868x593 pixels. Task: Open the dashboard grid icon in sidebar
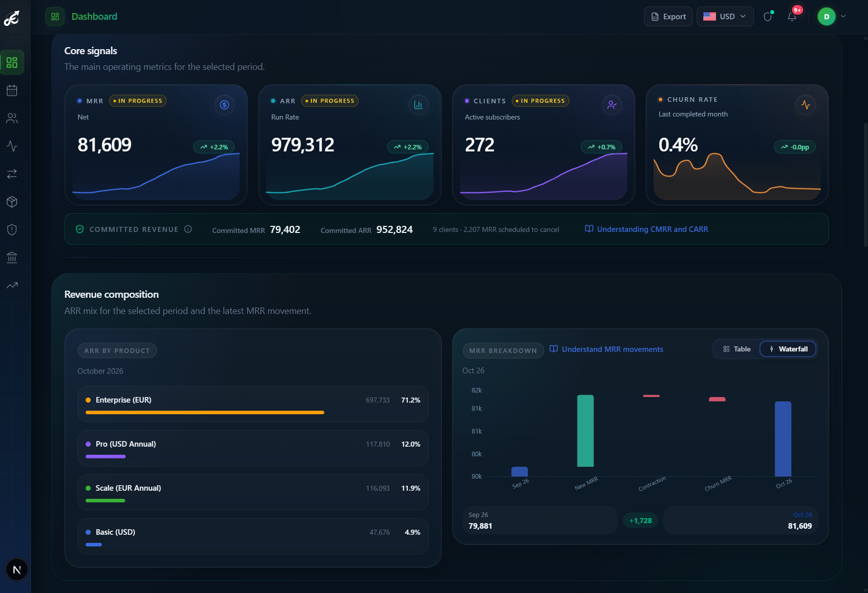point(12,63)
